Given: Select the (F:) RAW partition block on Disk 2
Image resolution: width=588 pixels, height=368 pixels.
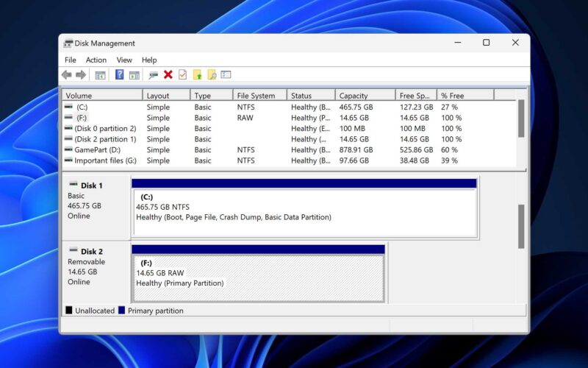Looking at the screenshot, I should coord(259,278).
